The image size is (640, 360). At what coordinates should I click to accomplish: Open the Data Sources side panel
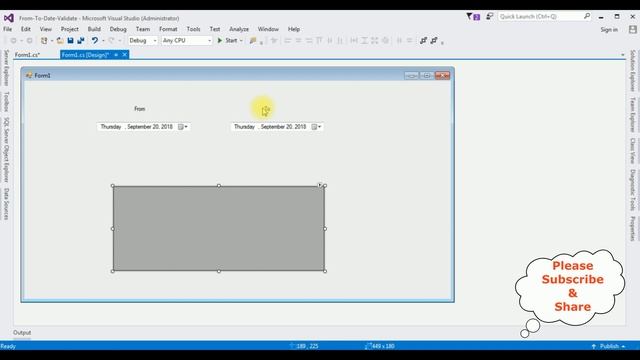[6, 204]
